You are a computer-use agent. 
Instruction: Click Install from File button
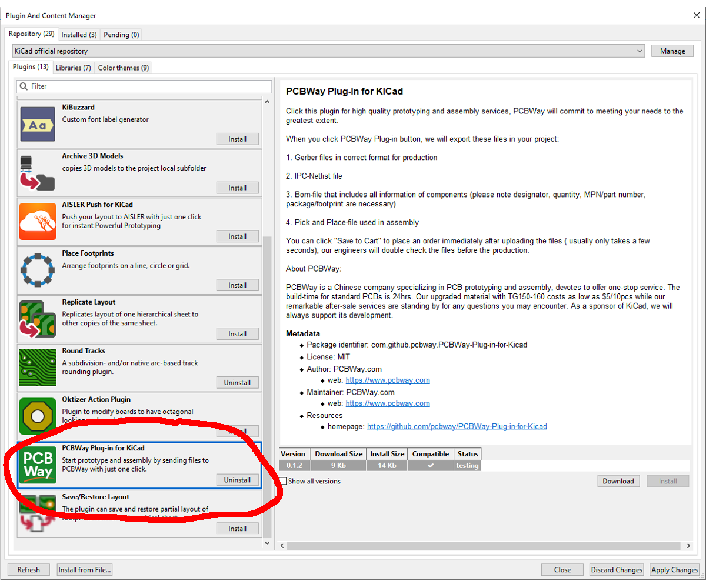pyautogui.click(x=85, y=570)
